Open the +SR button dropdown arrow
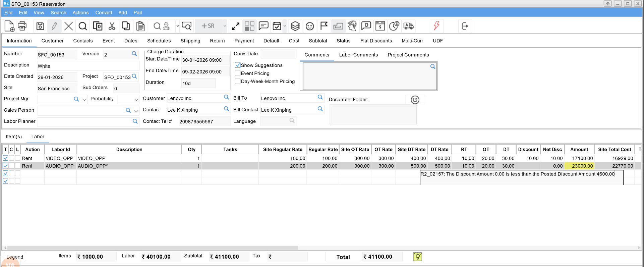 point(225,26)
